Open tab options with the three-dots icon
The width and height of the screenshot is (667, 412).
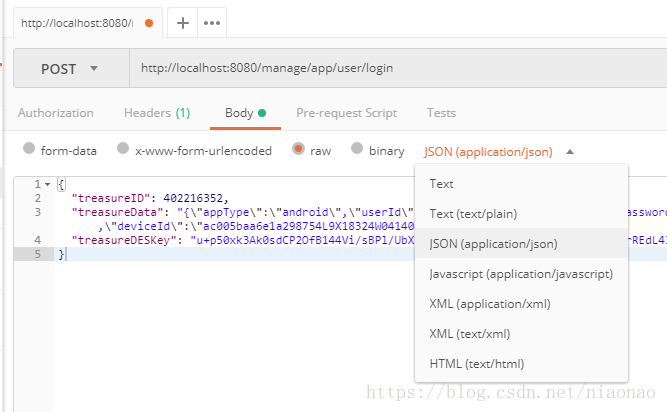(212, 23)
